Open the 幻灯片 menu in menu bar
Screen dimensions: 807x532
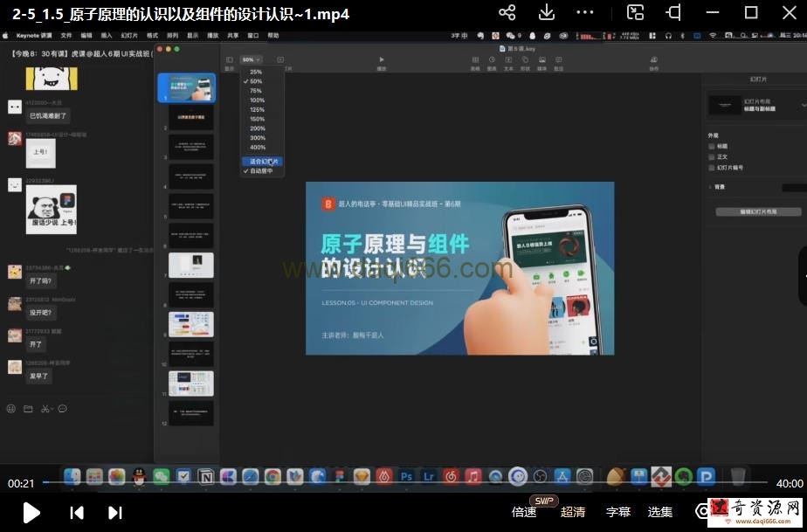coord(129,36)
